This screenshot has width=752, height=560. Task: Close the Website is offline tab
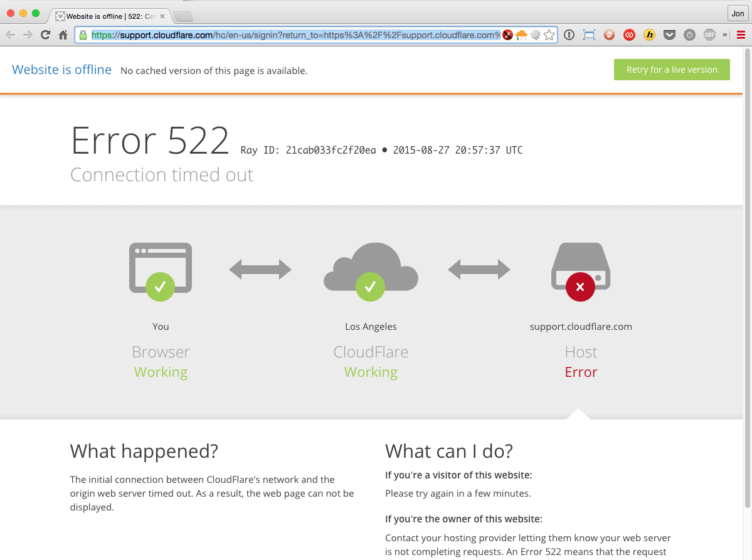pyautogui.click(x=162, y=16)
